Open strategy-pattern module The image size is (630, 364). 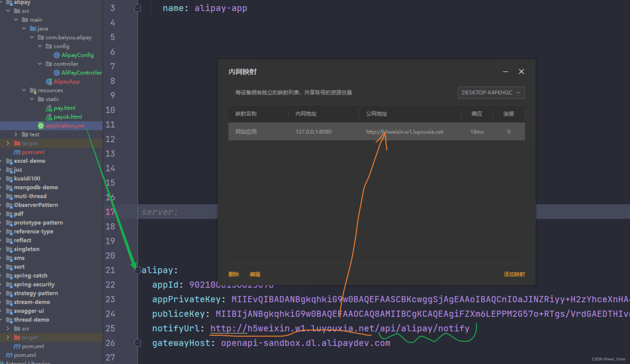36,293
